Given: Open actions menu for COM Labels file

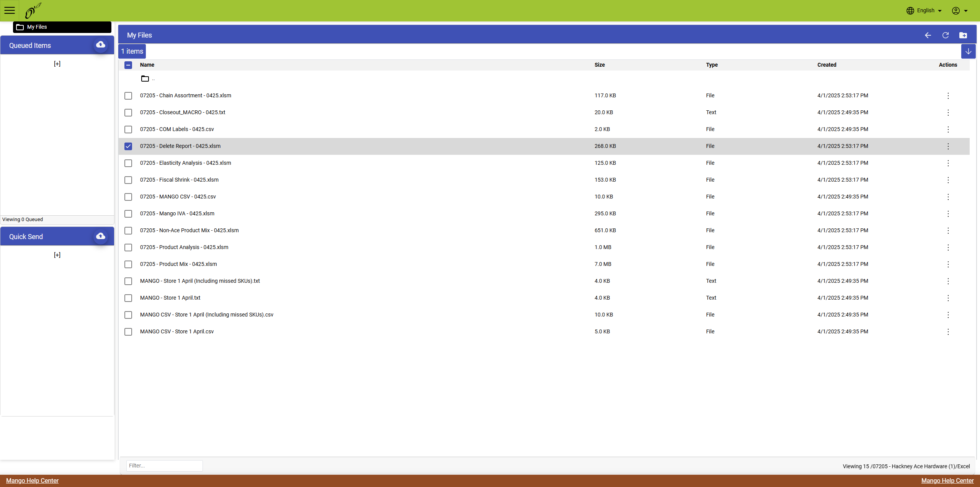Looking at the screenshot, I should pos(948,130).
